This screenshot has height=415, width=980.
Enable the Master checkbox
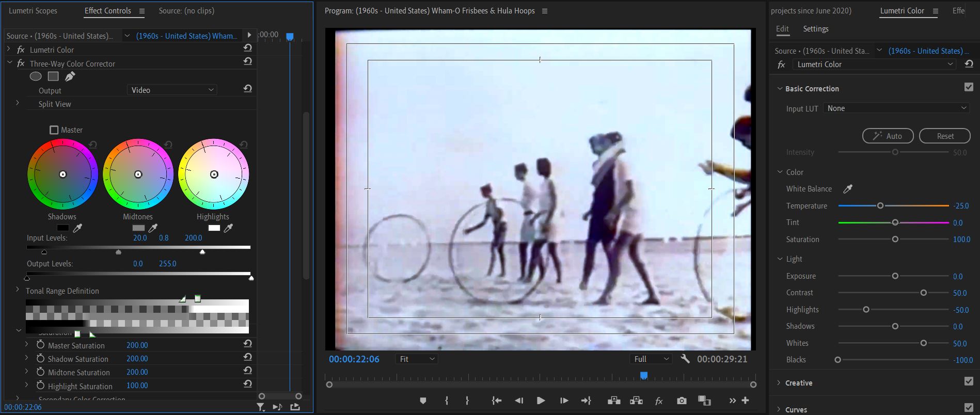tap(54, 130)
